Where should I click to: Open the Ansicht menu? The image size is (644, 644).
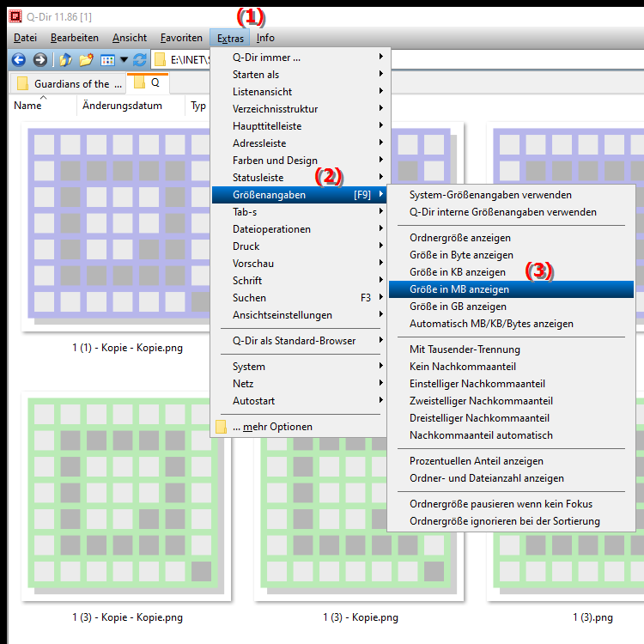[x=130, y=38]
